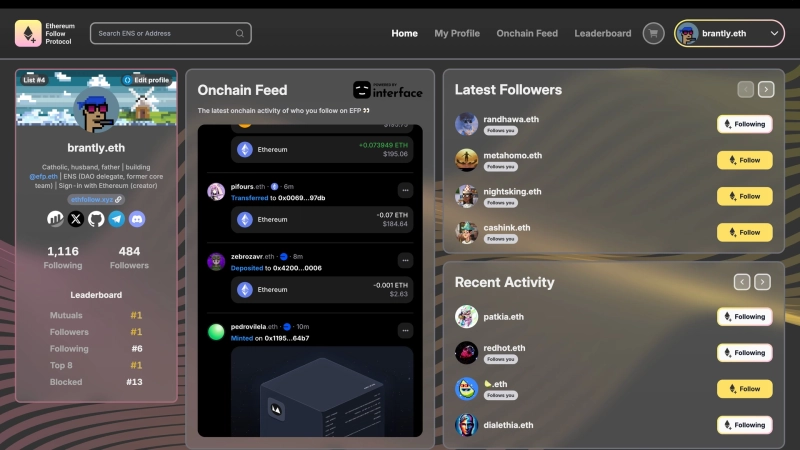Viewport: 800px width, 450px height.
Task: Open the 484 Followers count
Action: (129, 257)
